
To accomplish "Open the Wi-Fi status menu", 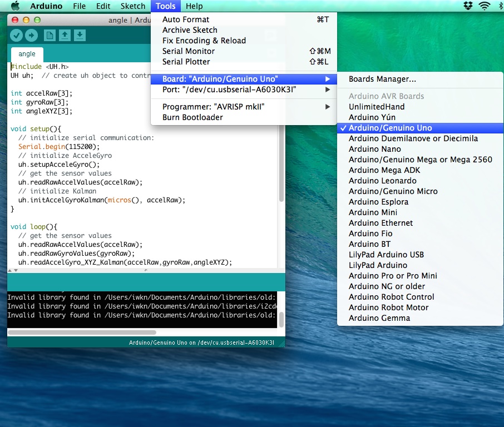I will [x=484, y=6].
